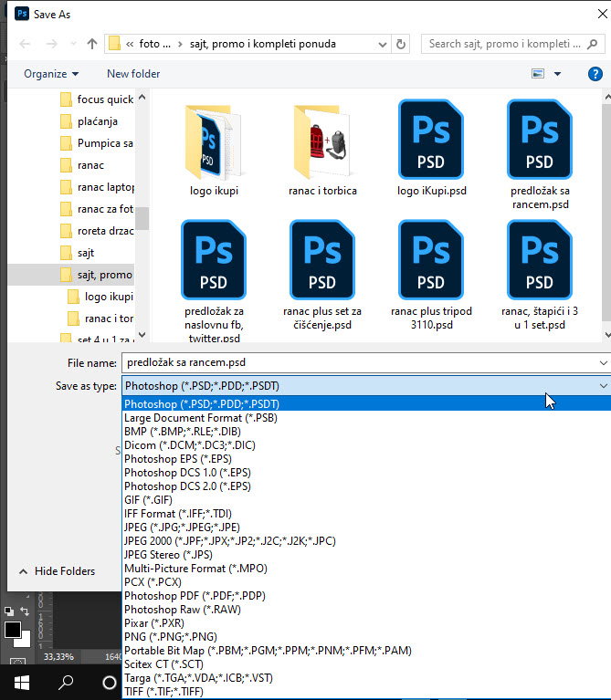Choose Large Document Format (*.PSB)

point(366,418)
